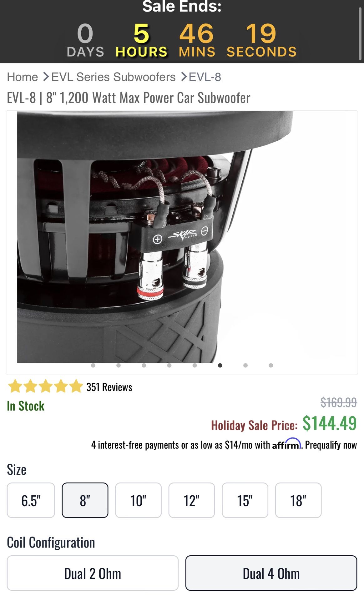Pick the 15" size option
This screenshot has height=601, width=364.
click(245, 500)
